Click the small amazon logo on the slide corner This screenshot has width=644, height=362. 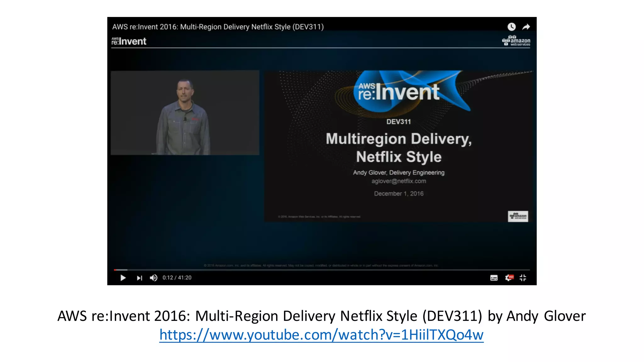pos(518,216)
